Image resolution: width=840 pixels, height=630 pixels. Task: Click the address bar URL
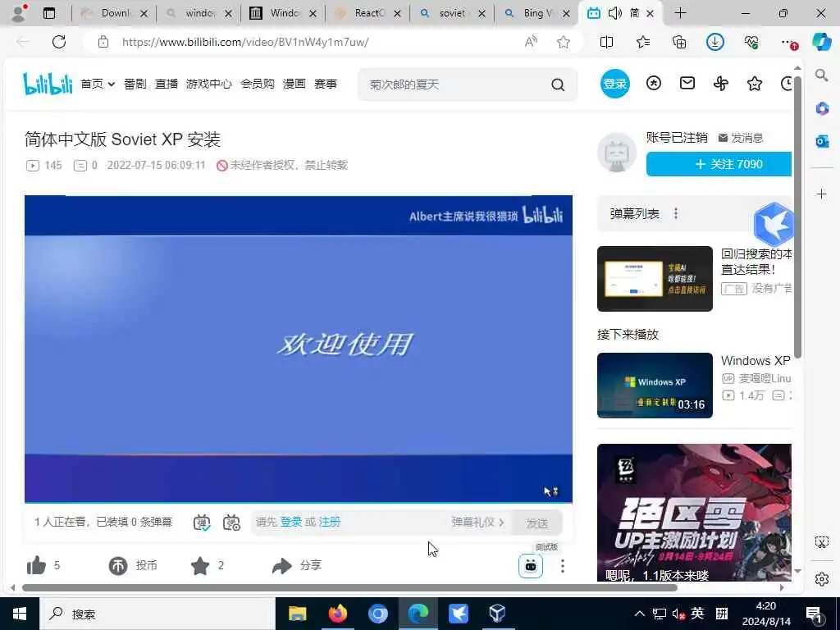(x=244, y=42)
